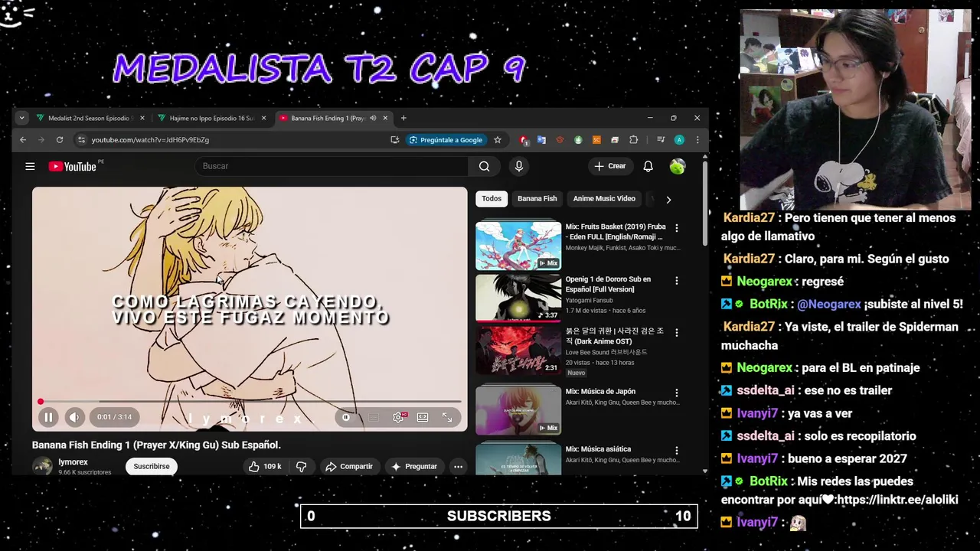Open options menu for Fruits Basket mix
Viewport: 980px width, 551px height.
pyautogui.click(x=676, y=228)
